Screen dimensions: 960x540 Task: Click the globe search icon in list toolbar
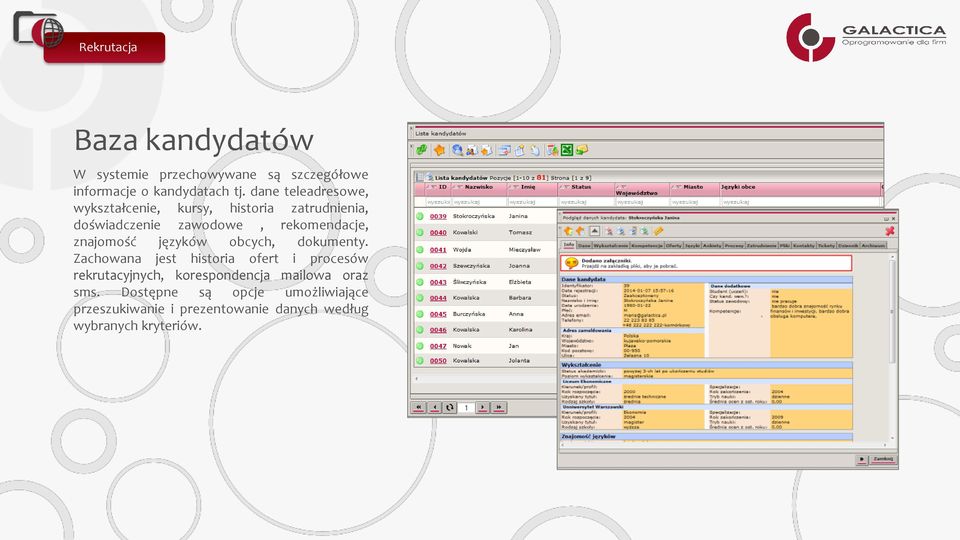click(457, 150)
